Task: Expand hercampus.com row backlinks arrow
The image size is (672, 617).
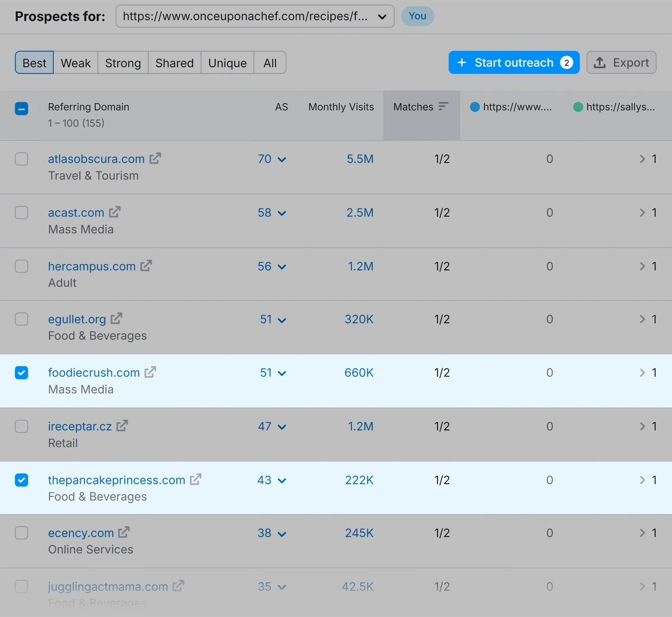Action: pos(642,267)
